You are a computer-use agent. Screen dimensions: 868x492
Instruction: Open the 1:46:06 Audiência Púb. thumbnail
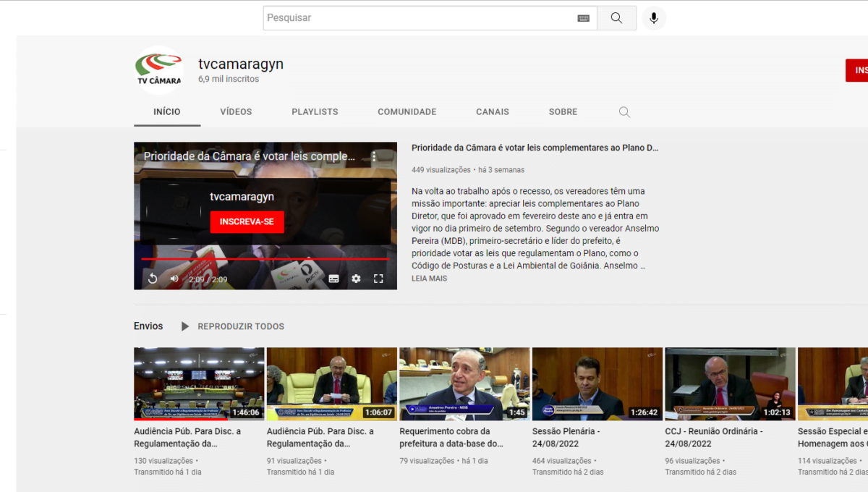pos(199,383)
